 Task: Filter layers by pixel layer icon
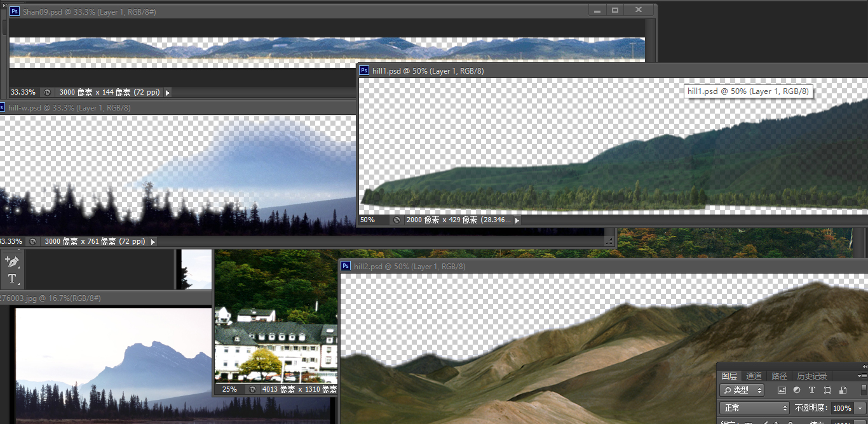click(782, 390)
